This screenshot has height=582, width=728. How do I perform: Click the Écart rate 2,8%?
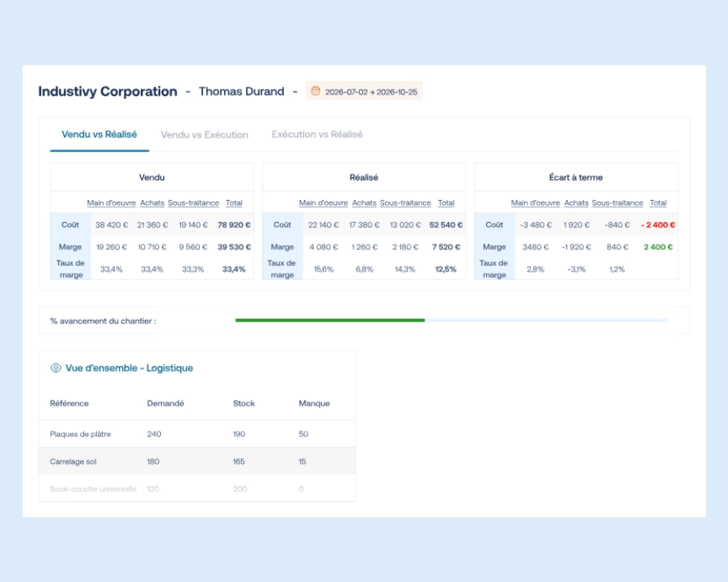(x=535, y=270)
